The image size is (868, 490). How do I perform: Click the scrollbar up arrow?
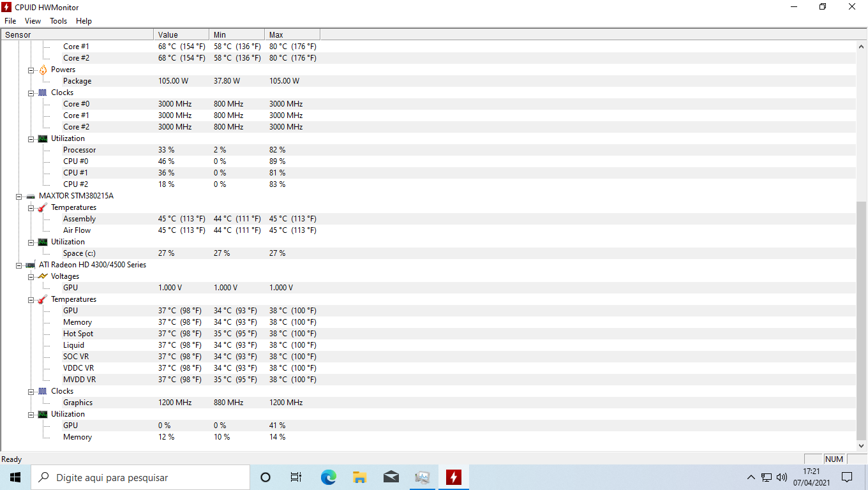(862, 47)
